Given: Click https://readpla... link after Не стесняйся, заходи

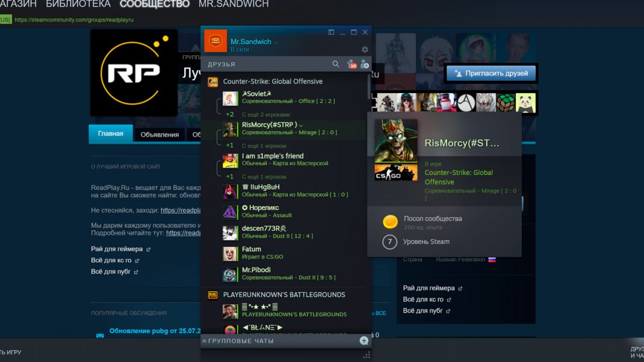Looking at the screenshot, I should pyautogui.click(x=181, y=210).
